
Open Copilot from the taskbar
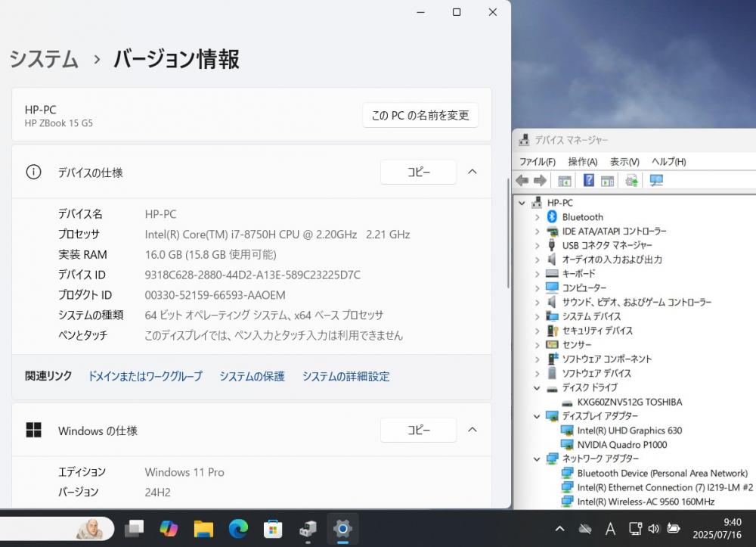pyautogui.click(x=169, y=529)
